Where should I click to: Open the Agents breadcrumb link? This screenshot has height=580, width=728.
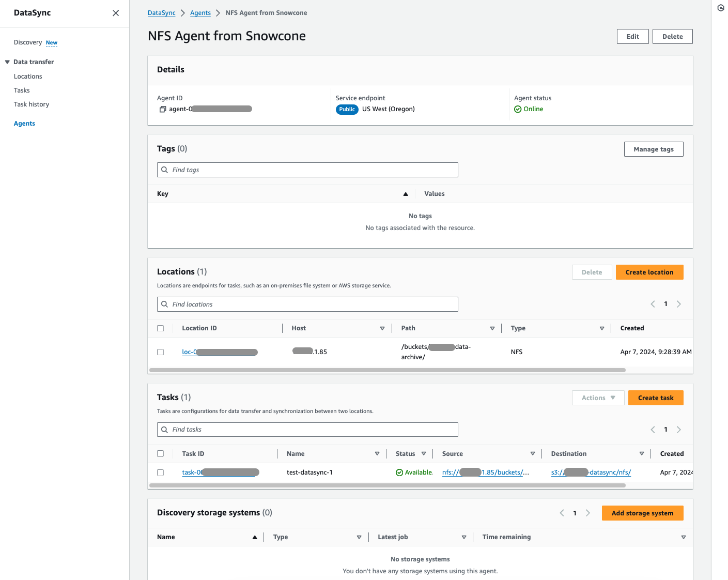[200, 13]
